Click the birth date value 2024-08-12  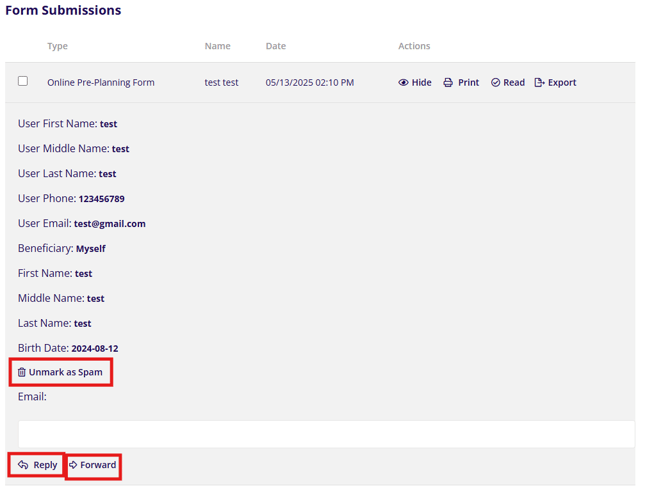pos(94,349)
